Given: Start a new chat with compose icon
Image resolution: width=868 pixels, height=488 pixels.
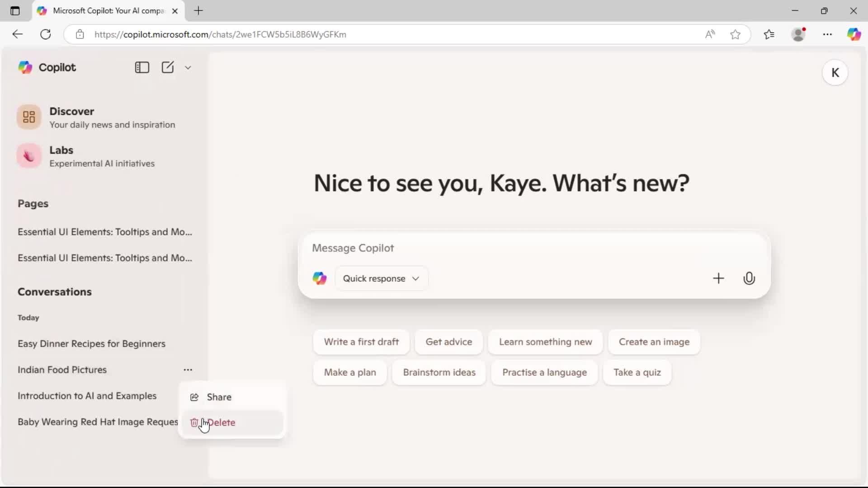Looking at the screenshot, I should click(168, 67).
